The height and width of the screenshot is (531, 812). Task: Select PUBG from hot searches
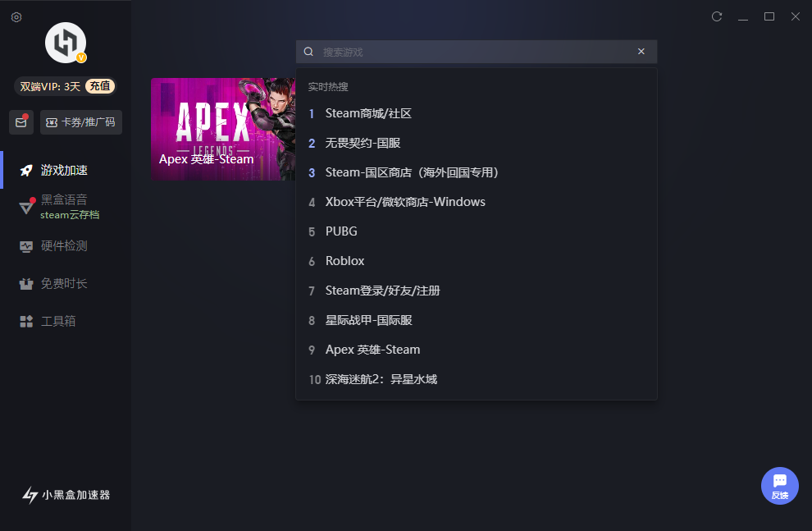477,231
